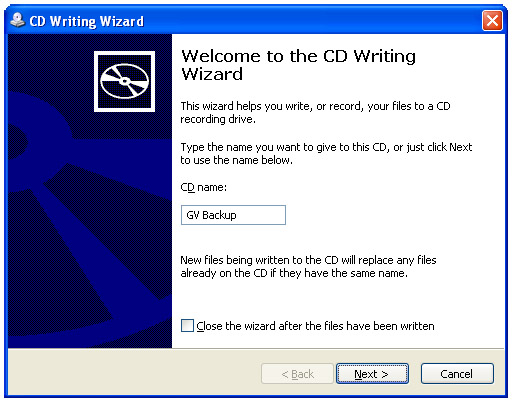The width and height of the screenshot is (513, 403).
Task: Click the "New files being written" notice text
Action: (x=308, y=266)
